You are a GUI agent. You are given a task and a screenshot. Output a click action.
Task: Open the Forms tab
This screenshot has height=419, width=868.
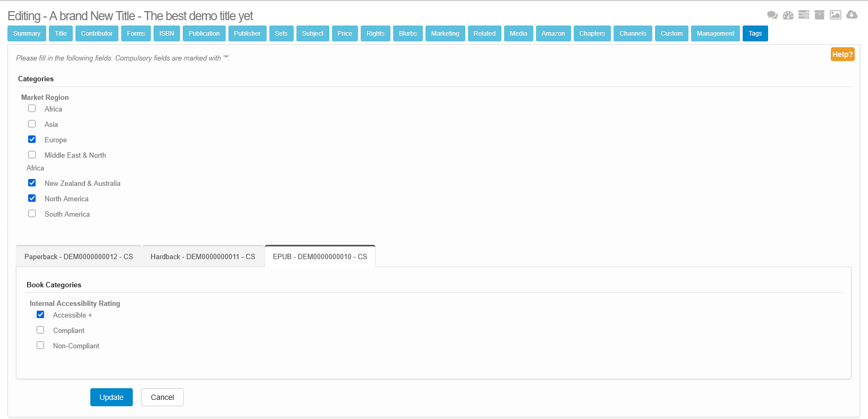pyautogui.click(x=136, y=33)
